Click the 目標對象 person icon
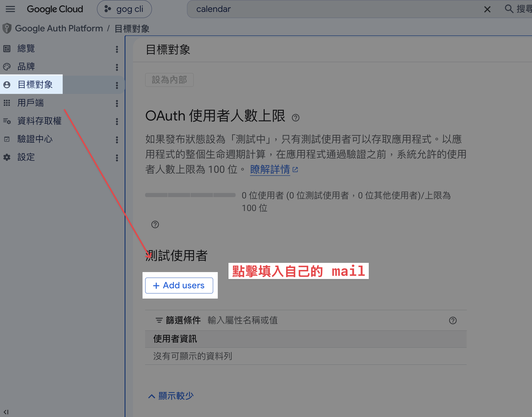Image resolution: width=532 pixels, height=417 pixels. click(x=7, y=85)
